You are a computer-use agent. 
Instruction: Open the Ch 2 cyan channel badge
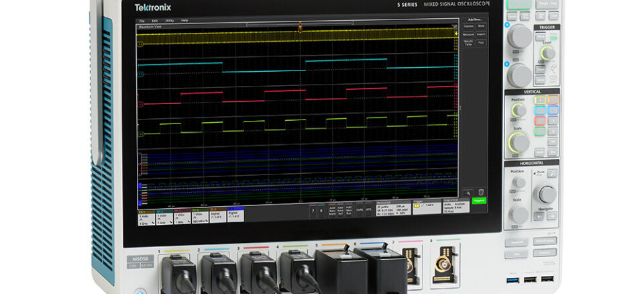164,217
